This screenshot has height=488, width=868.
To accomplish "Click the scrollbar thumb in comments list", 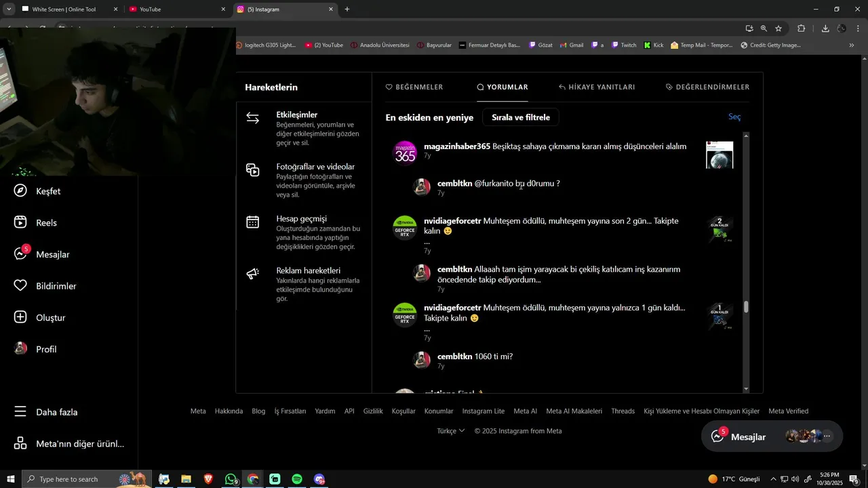I will point(746,307).
